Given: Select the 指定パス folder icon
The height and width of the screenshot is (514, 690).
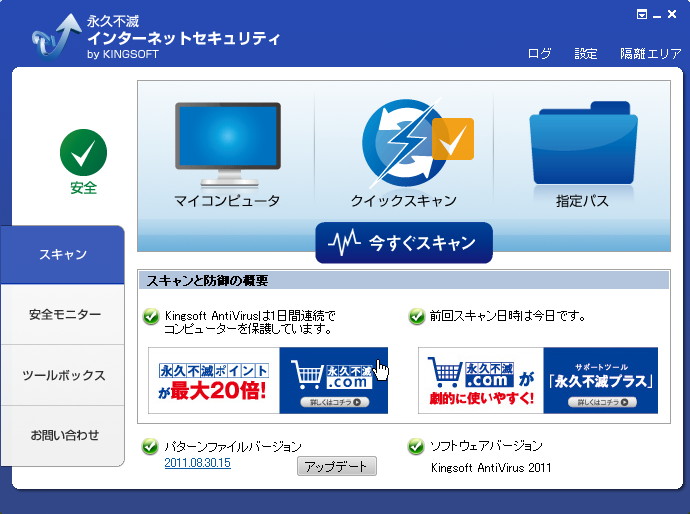Looking at the screenshot, I should tap(584, 143).
